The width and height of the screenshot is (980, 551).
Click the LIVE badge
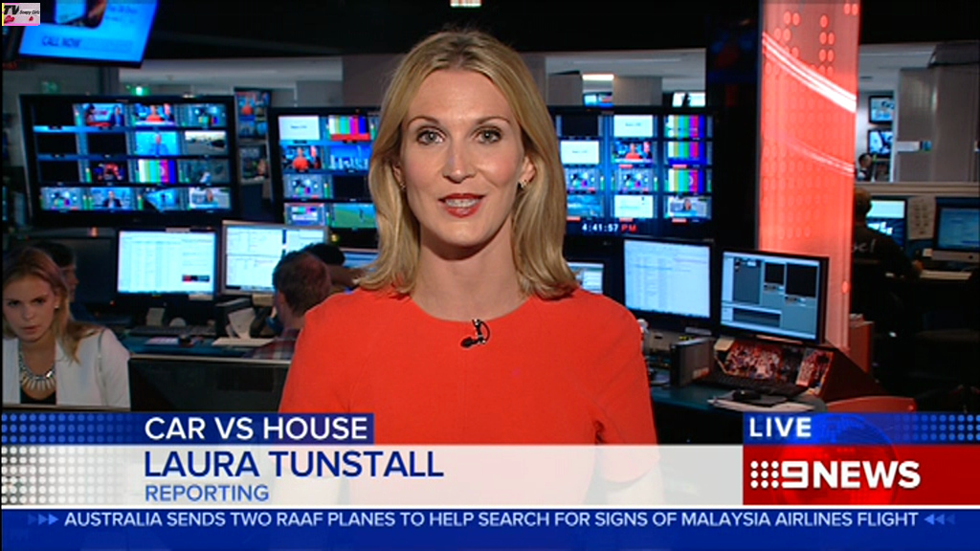(x=780, y=428)
